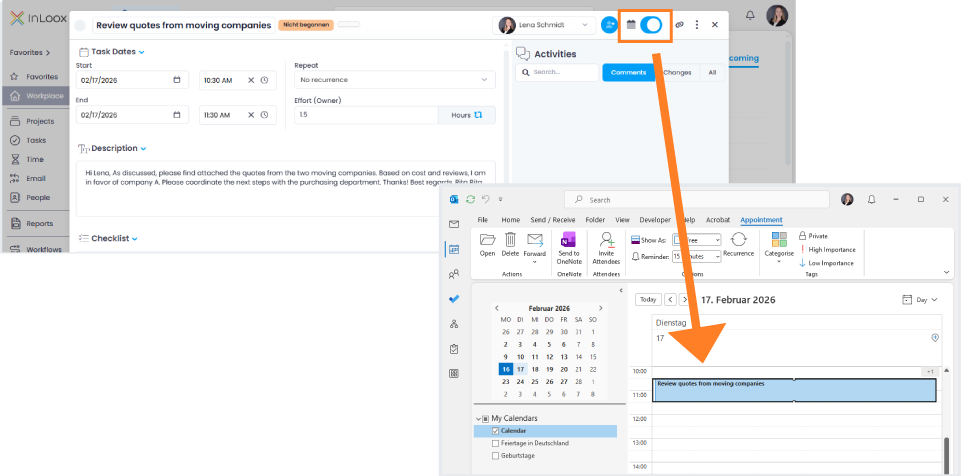Click the Activities search field
961x476 pixels.
(557, 72)
